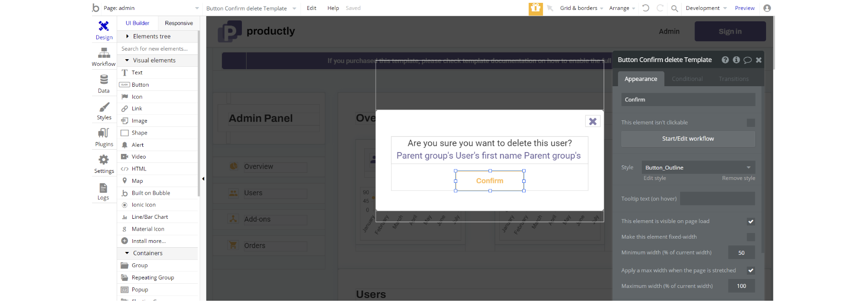
Task: Select the Material Icon element
Action: coord(157,229)
